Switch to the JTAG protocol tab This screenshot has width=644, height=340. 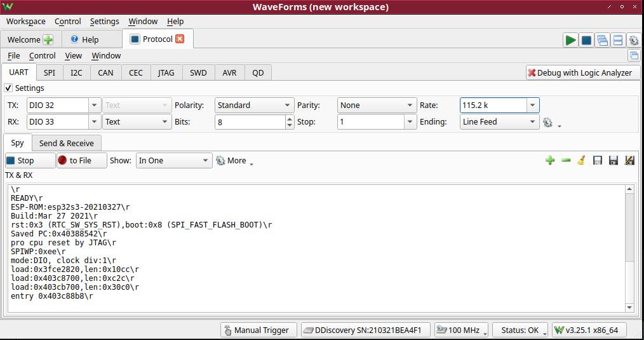(x=166, y=73)
